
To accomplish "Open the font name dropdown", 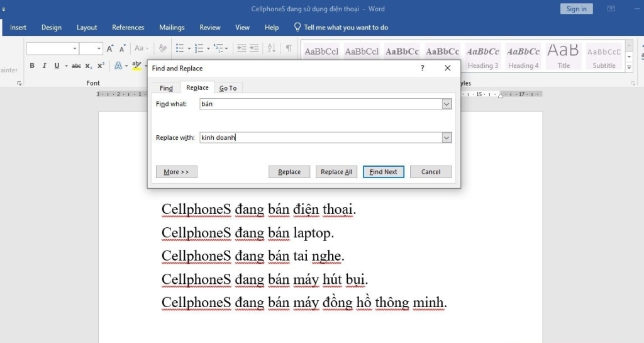I will point(75,48).
